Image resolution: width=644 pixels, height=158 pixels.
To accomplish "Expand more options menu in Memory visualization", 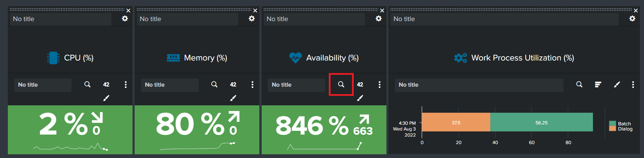I will tap(252, 85).
